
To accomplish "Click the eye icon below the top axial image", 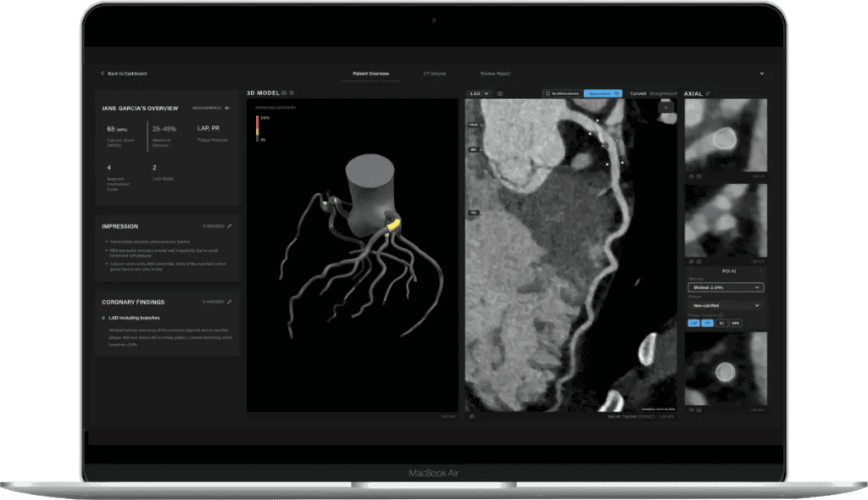I will (690, 176).
